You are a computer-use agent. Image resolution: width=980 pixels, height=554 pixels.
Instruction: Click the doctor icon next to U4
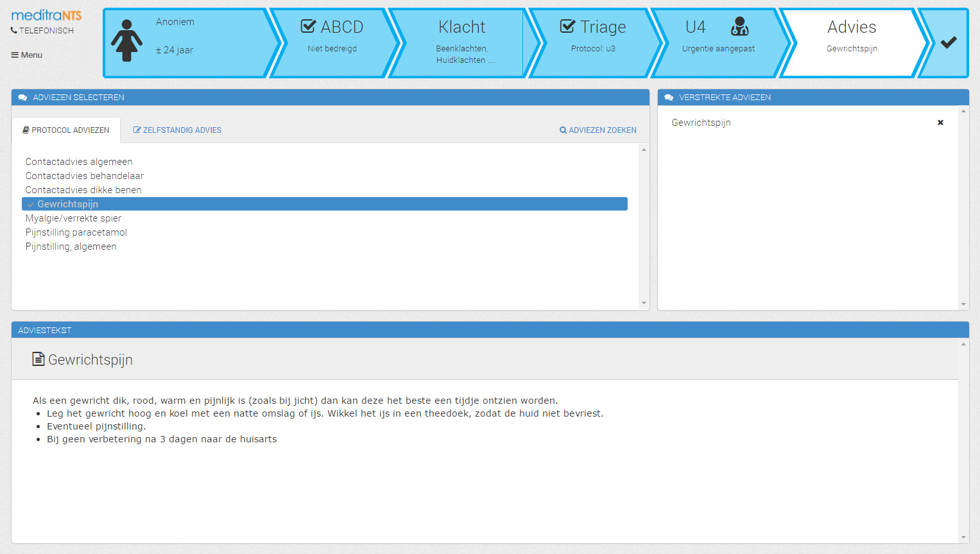739,26
